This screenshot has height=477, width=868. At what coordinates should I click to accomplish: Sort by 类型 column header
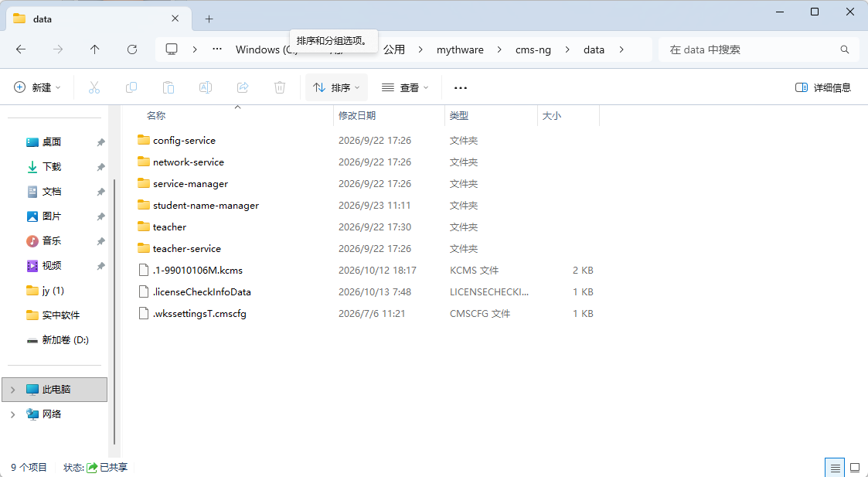tap(459, 115)
